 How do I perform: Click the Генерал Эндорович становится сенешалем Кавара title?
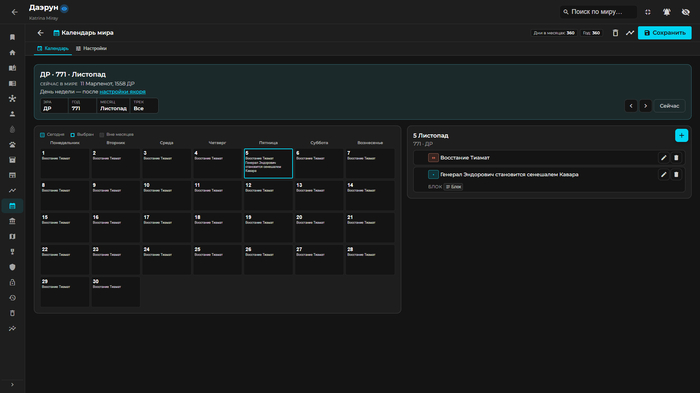point(509,175)
